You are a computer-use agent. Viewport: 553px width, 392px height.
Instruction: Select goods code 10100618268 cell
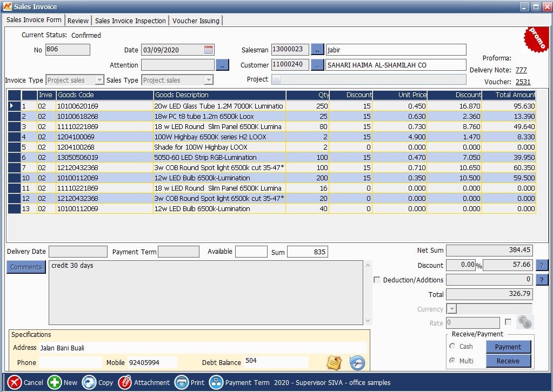click(105, 116)
